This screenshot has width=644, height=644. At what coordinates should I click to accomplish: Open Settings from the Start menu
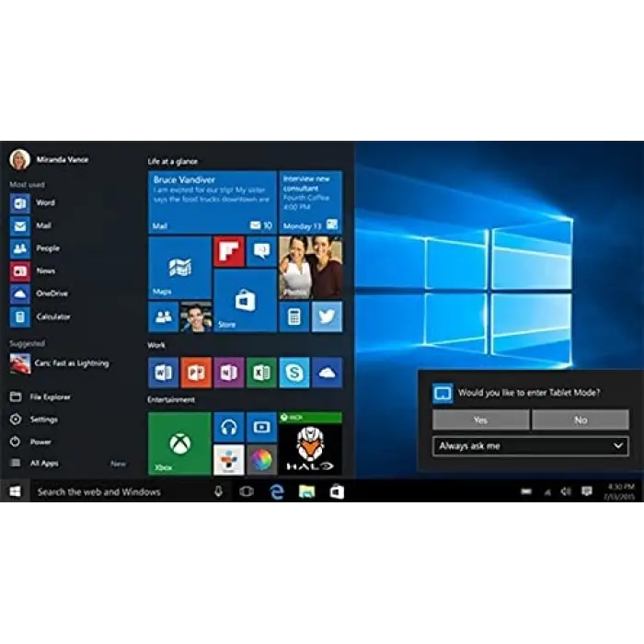coord(34,420)
